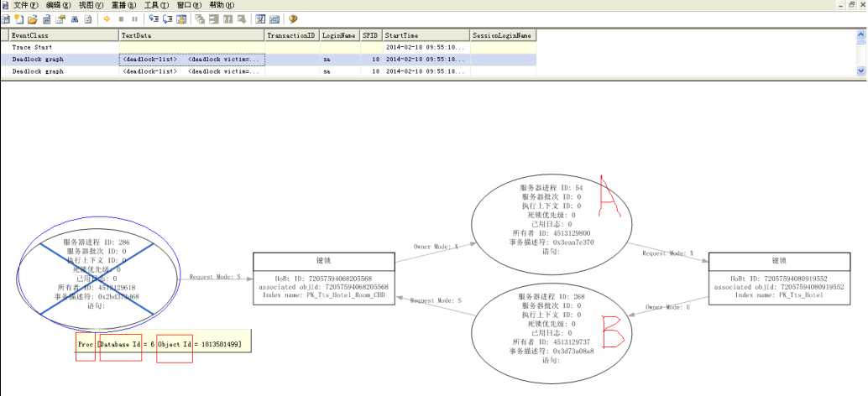Click the 'Owner Mode: X' edge label
The image size is (868, 396).
coord(437,247)
